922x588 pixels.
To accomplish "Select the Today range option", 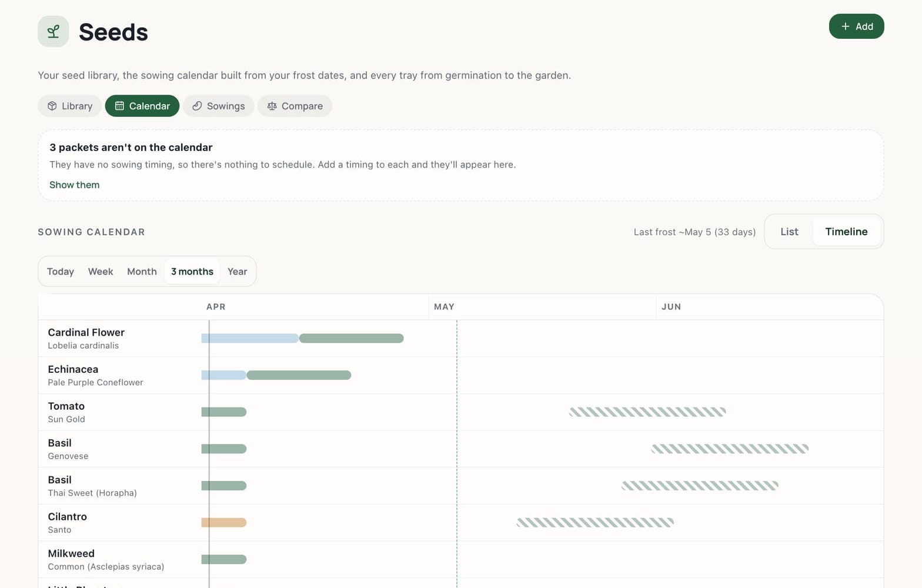I will [61, 272].
